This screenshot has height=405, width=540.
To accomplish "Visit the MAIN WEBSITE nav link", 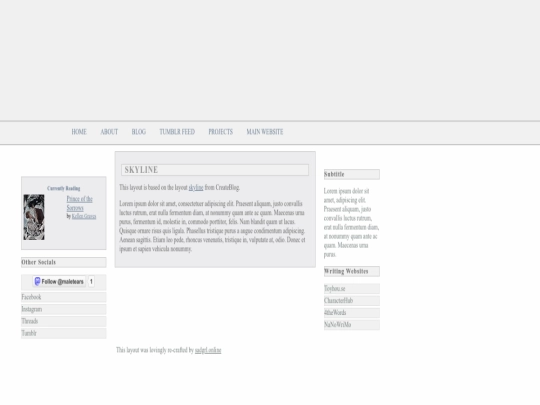I will point(264,132).
